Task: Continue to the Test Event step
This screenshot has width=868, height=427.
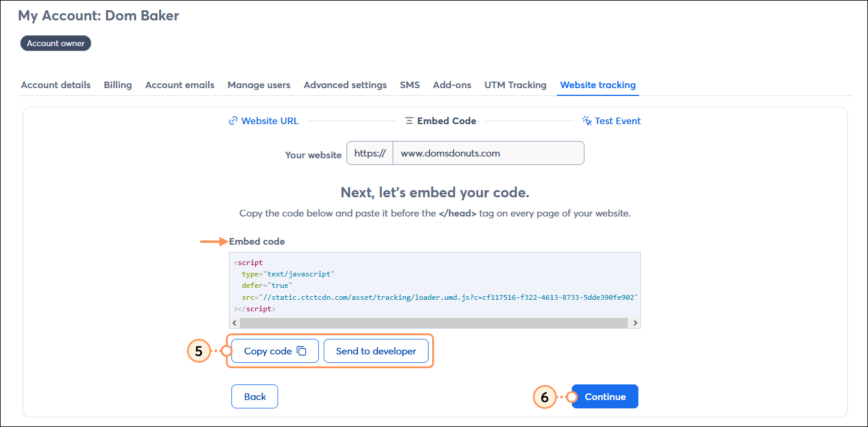Action: [604, 396]
